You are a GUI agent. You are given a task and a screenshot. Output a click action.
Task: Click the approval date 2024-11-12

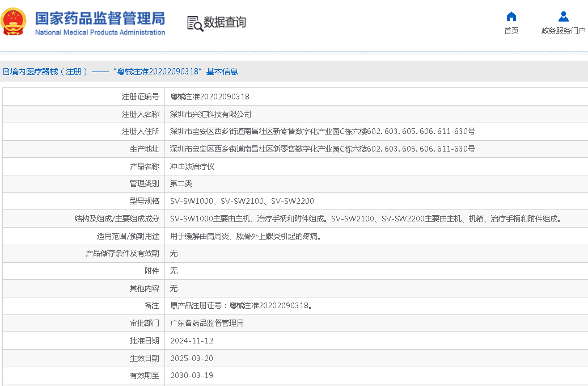point(192,341)
